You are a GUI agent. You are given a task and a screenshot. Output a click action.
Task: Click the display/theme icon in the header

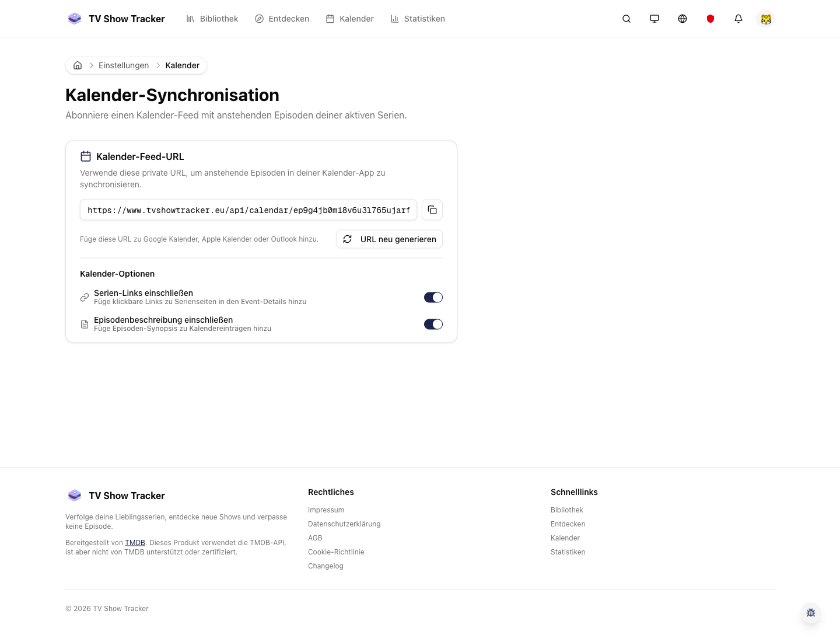pos(654,19)
